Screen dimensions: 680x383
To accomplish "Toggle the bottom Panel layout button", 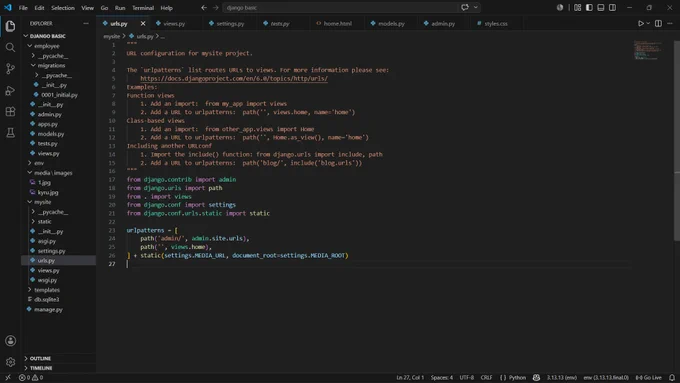I will tap(601, 7).
